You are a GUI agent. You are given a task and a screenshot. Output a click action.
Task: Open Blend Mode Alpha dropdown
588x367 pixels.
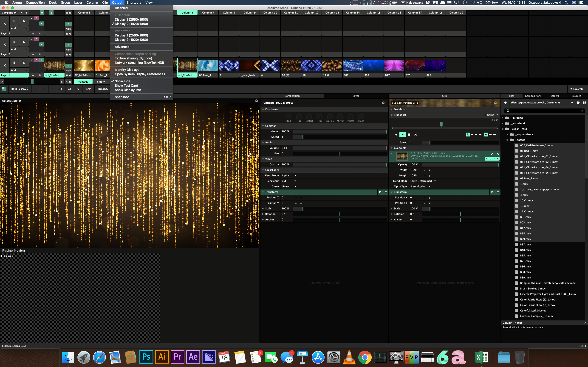[x=289, y=175]
